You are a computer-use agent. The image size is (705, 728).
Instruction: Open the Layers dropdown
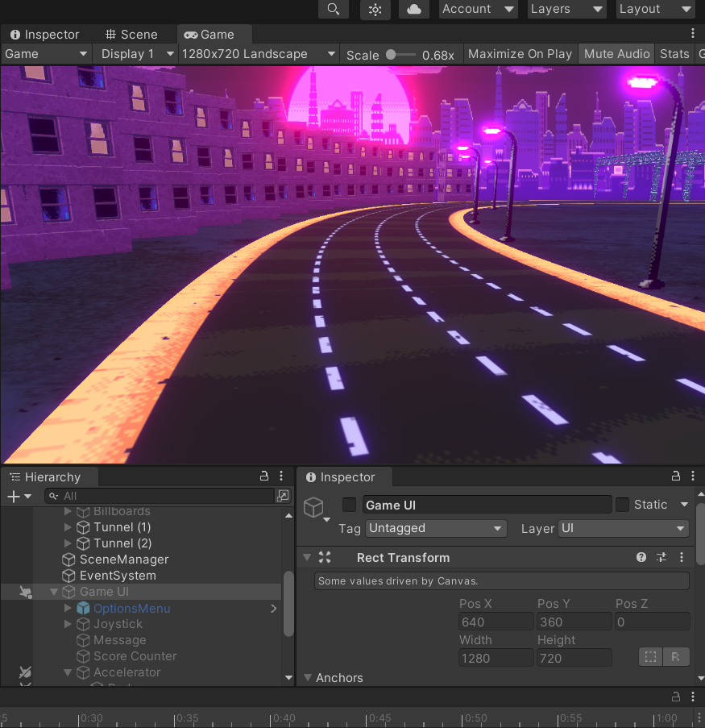(x=566, y=10)
